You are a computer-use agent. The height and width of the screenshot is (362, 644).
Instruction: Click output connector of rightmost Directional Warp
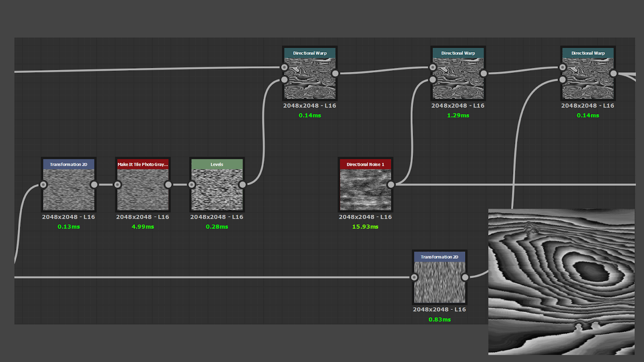(x=613, y=73)
